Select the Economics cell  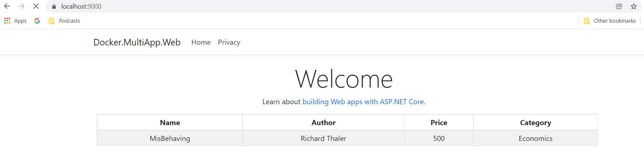pyautogui.click(x=536, y=138)
